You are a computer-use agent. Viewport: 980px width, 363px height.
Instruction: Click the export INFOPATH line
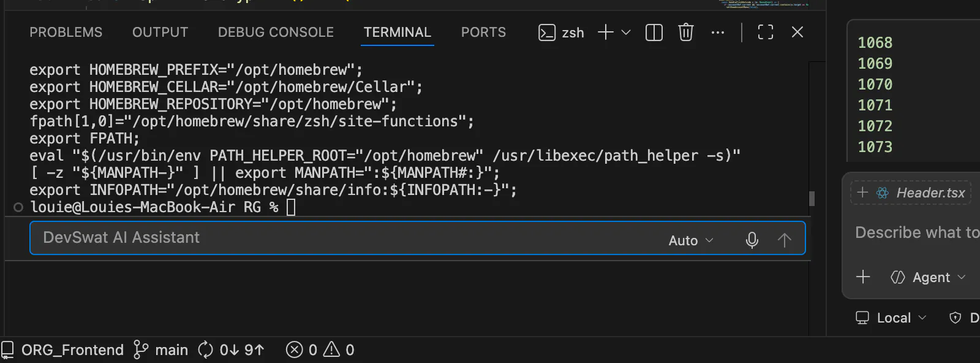273,190
